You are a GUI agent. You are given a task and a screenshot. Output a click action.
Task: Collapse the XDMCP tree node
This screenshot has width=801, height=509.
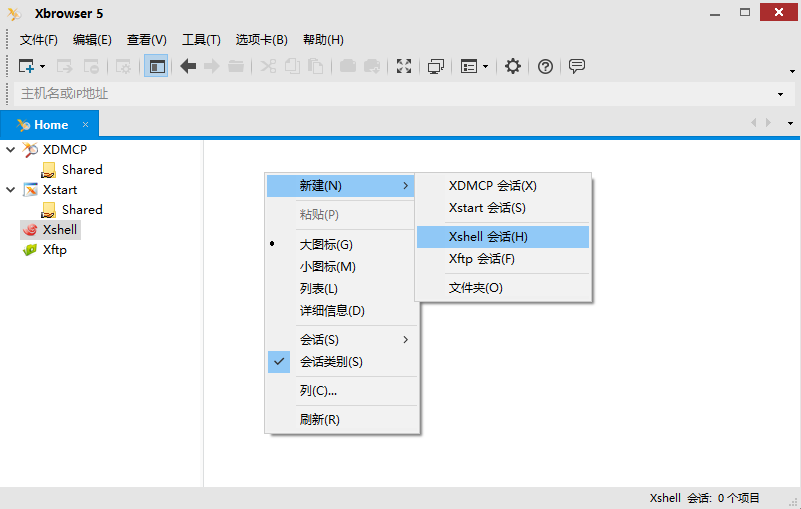[x=11, y=150]
